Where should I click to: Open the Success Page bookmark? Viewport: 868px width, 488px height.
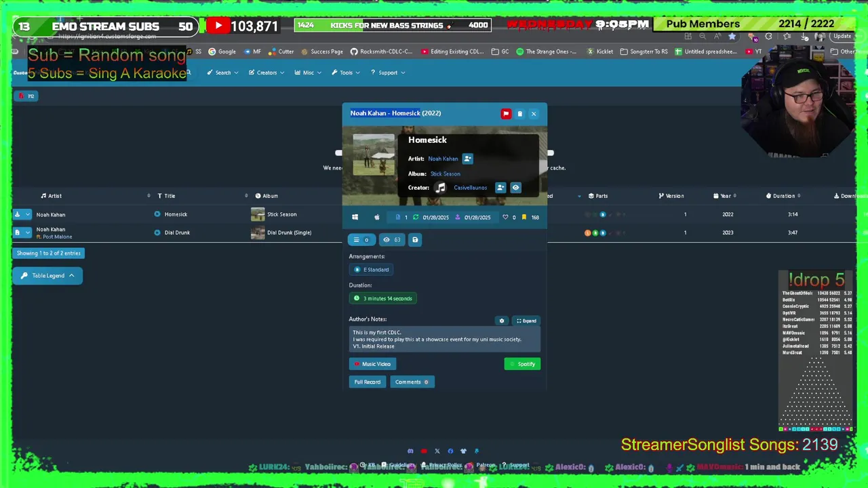[x=322, y=52]
